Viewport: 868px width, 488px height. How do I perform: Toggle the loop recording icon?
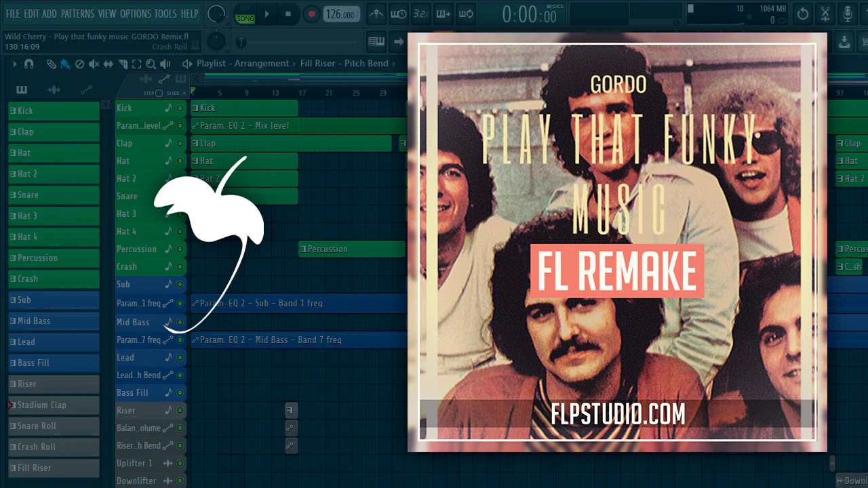(x=465, y=14)
